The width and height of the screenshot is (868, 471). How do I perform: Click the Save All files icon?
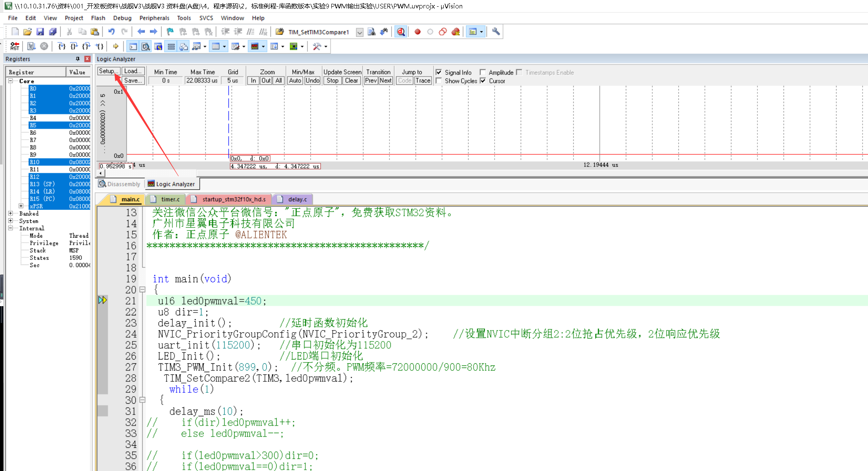tap(53, 32)
